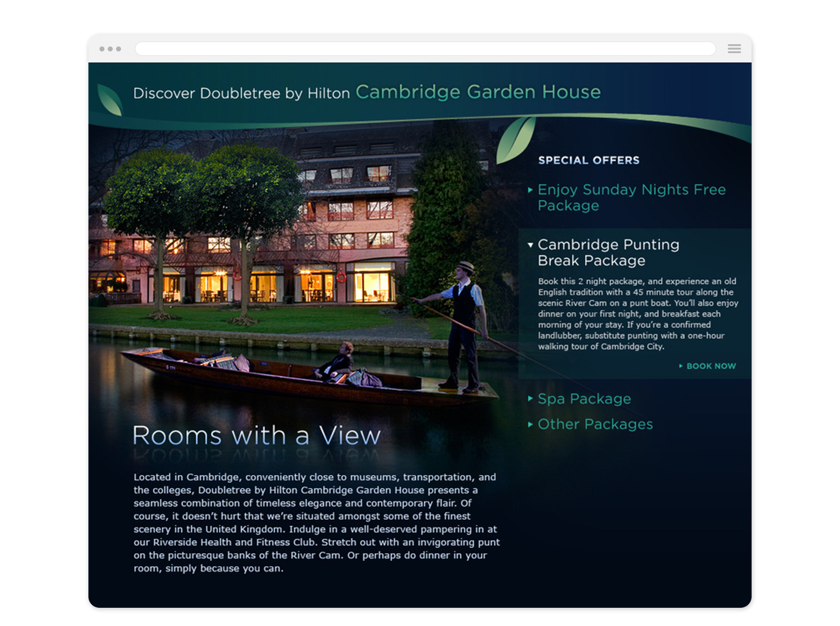Collapse the open Cambridge Punting Break description

click(531, 244)
